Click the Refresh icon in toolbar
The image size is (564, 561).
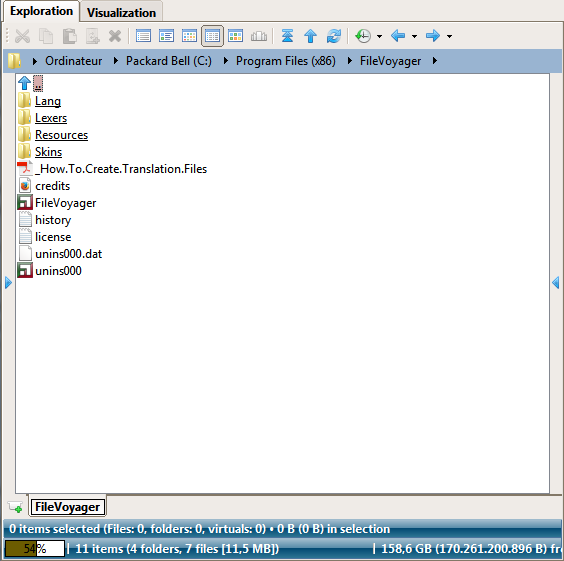coord(333,36)
